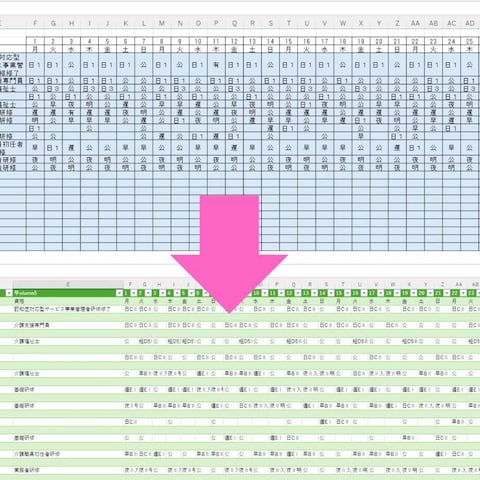This screenshot has width=480, height=480.
Task: Open the filter dropdown for column 14 in green table
Action: tap(331, 293)
